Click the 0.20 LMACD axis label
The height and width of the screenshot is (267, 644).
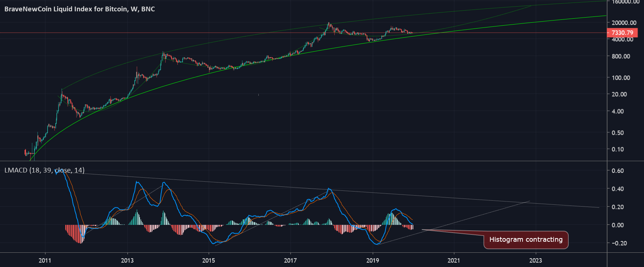click(x=618, y=207)
